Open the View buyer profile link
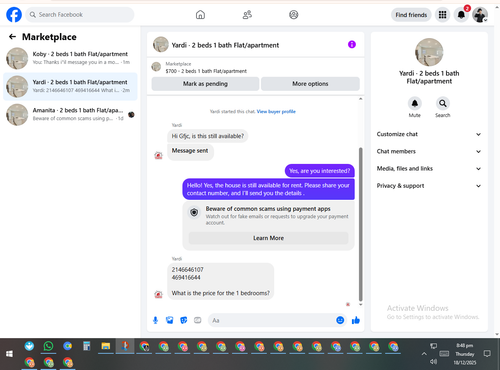500x370 pixels. [x=276, y=111]
